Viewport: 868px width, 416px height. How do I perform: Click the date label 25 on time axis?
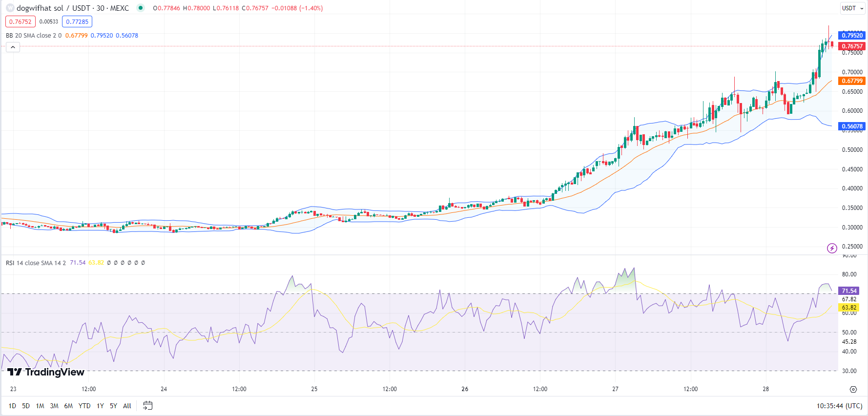(x=314, y=389)
